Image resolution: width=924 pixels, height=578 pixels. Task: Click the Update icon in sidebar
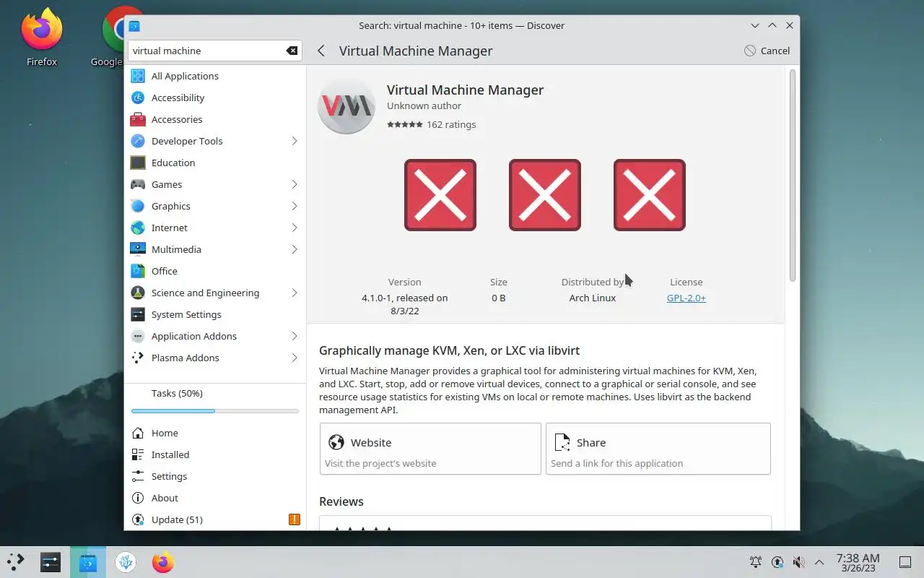(138, 519)
